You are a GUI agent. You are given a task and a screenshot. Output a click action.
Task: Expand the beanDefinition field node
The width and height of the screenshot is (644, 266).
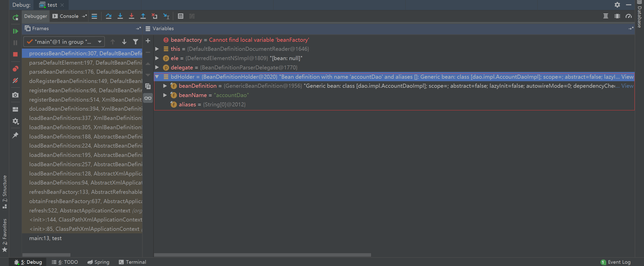pos(165,86)
